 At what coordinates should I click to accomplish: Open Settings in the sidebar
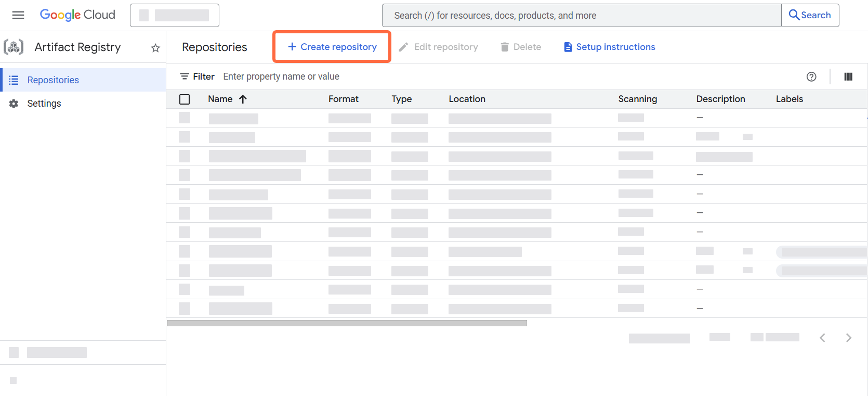click(x=83, y=104)
